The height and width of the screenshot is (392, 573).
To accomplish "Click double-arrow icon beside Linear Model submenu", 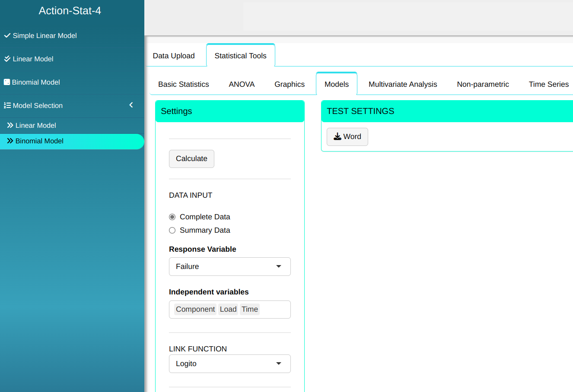I will (x=10, y=126).
